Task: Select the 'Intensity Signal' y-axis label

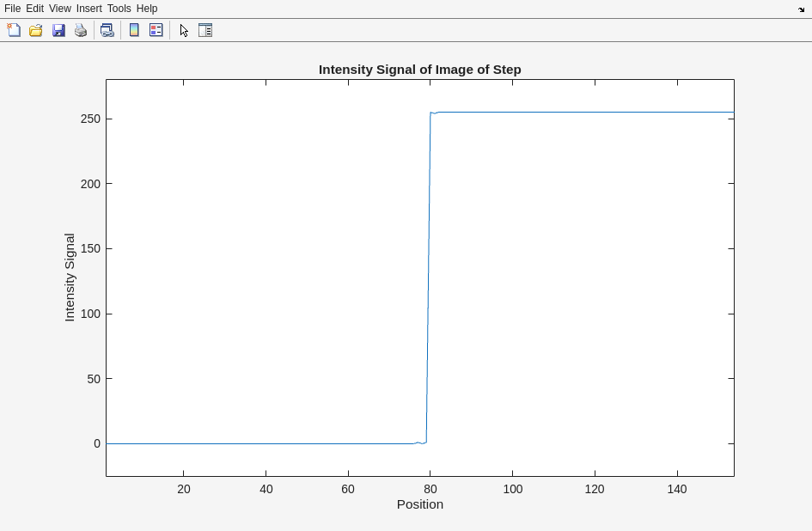Action: (70, 277)
